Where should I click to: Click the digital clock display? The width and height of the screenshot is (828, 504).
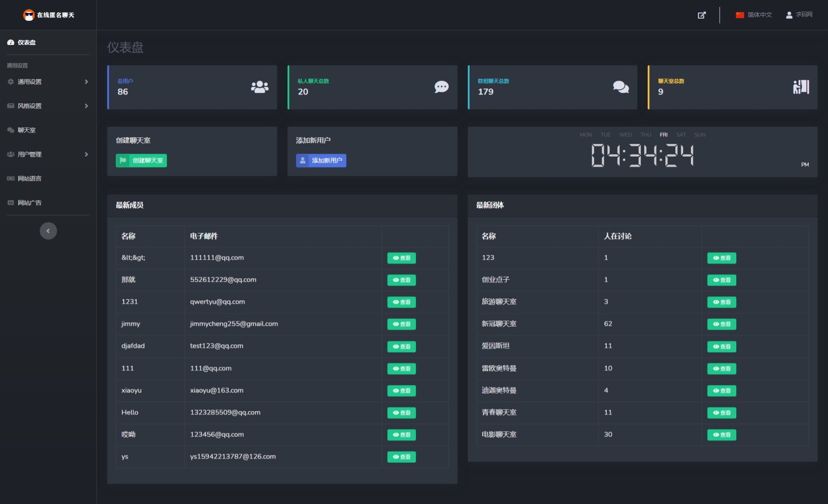(x=642, y=155)
